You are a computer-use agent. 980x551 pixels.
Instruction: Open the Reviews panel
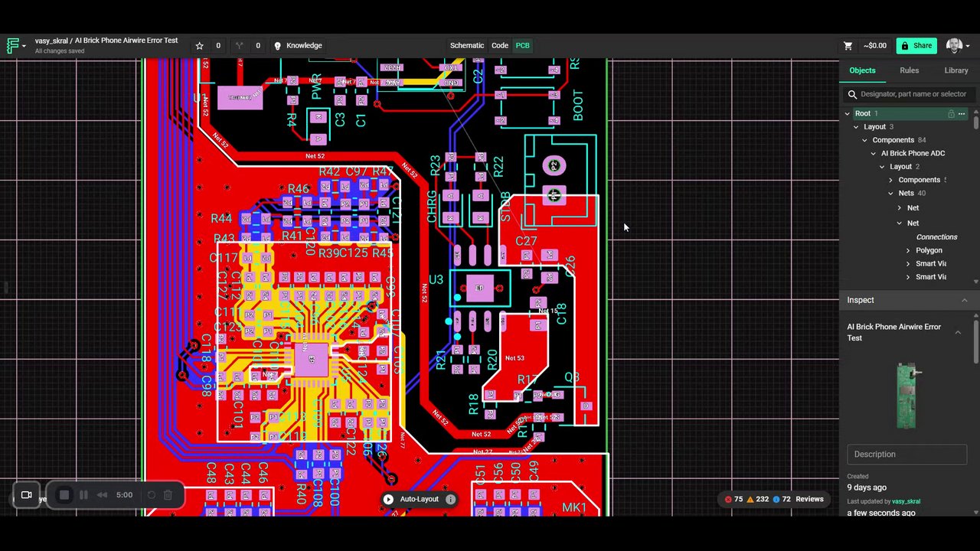pyautogui.click(x=809, y=499)
